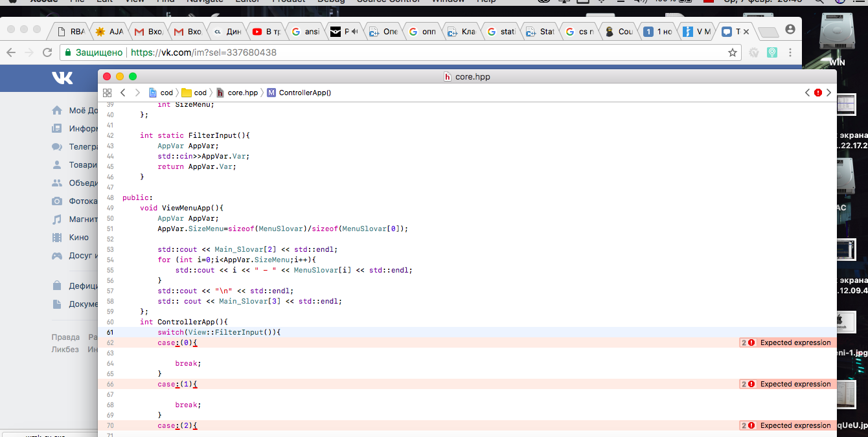The image size is (868, 437).
Task: Jump to next issue arrow in jump bar
Action: pyautogui.click(x=828, y=93)
